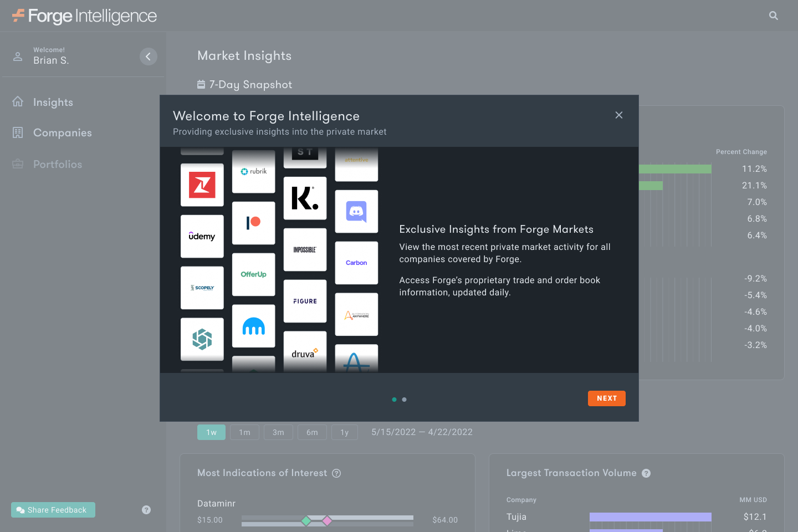Screen dimensions: 798x532
Task: Click the user profile icon near Welcome Brian S.
Action: 18,56
